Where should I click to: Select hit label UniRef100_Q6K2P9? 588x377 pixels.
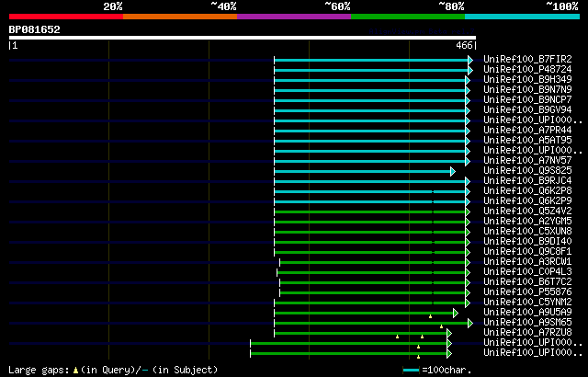click(527, 201)
